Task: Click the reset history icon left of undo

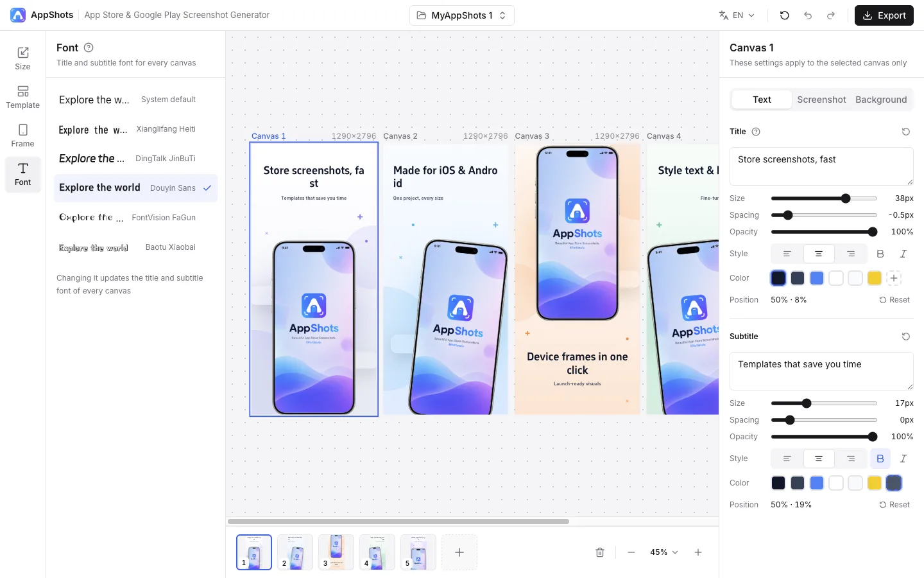Action: (x=784, y=15)
